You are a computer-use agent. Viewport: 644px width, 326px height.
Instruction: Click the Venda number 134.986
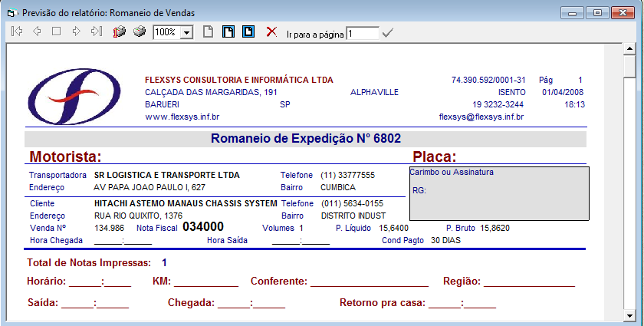coord(109,228)
